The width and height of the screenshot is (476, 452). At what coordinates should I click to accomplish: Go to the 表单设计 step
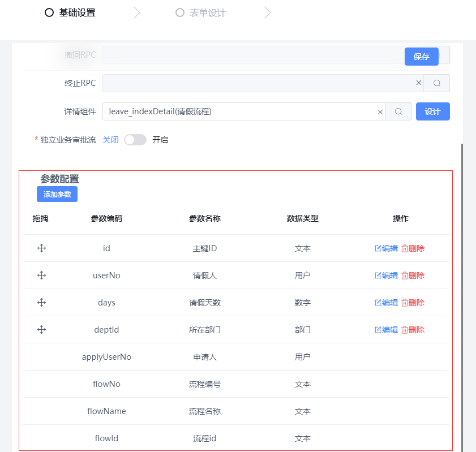pos(201,13)
